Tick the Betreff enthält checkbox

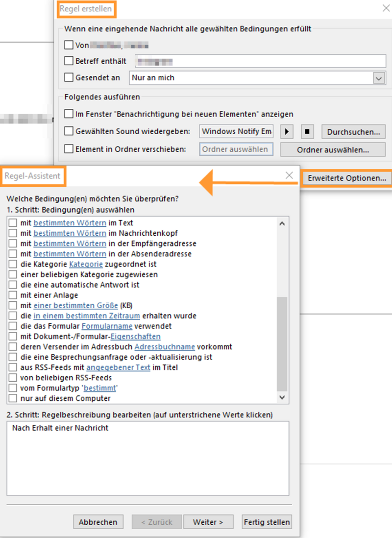69,61
